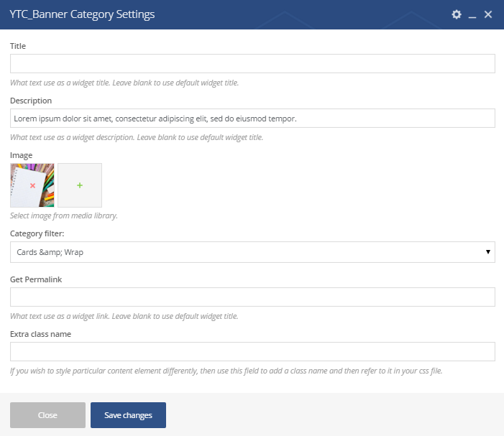Open the Category filter dropdown
Image resolution: width=504 pixels, height=436 pixels.
252,252
